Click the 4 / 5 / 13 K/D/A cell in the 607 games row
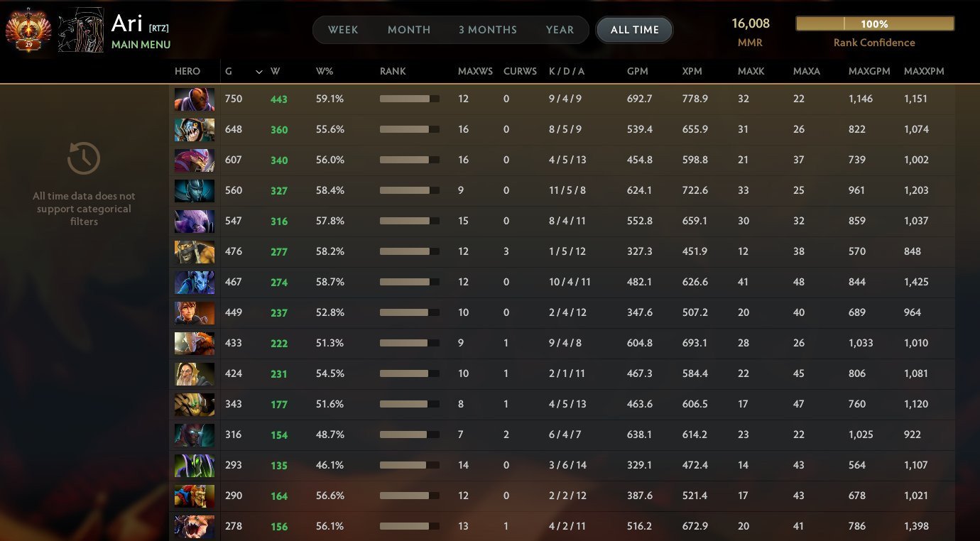The image size is (980, 541). [x=567, y=160]
